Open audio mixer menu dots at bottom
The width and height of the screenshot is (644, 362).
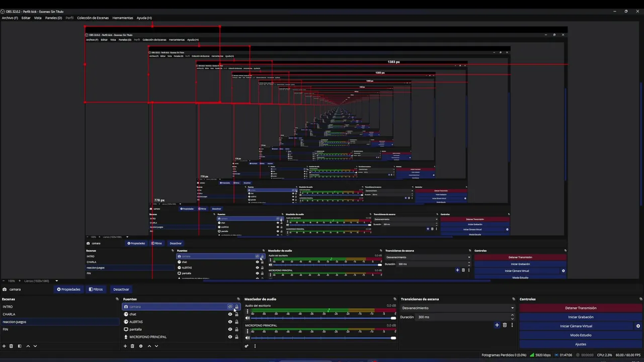255,346
